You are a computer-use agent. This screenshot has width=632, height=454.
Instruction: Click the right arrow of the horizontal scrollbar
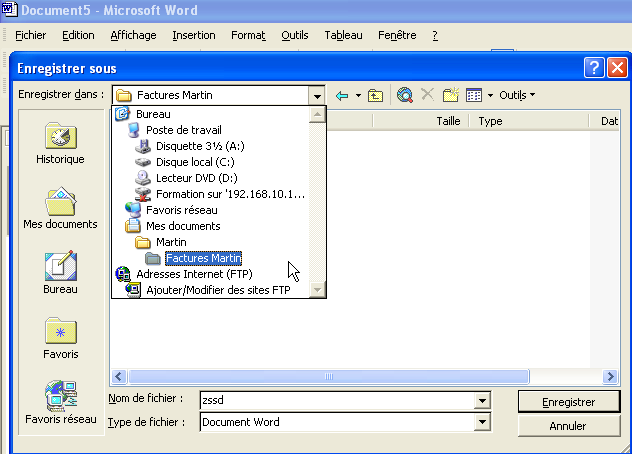(x=611, y=377)
